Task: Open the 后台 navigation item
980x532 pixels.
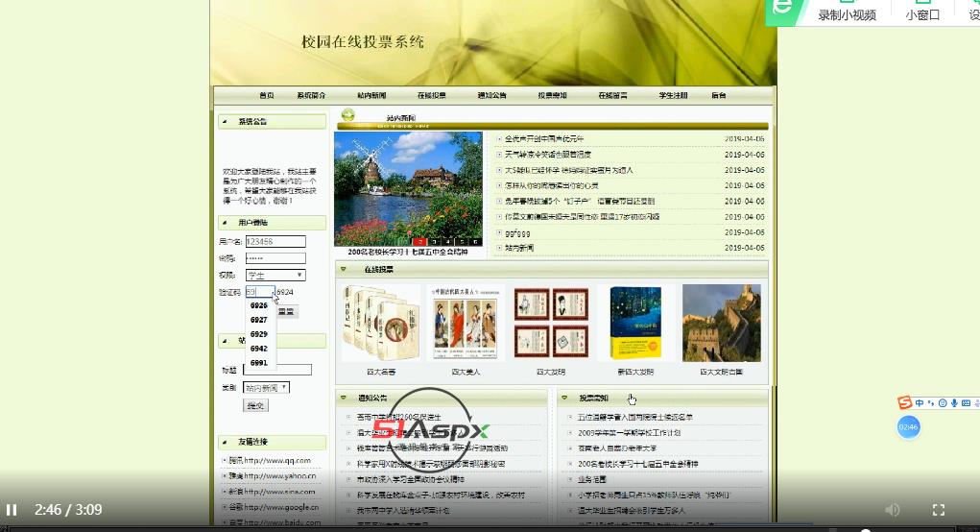Action: click(x=719, y=95)
